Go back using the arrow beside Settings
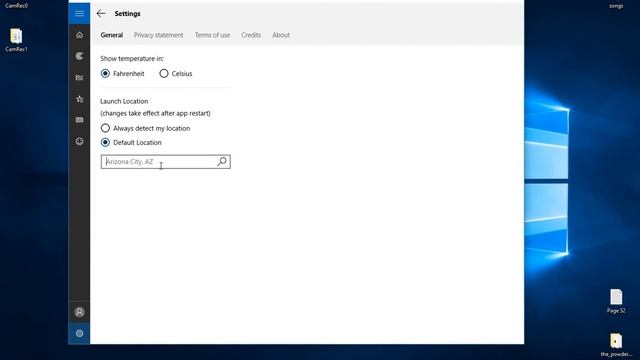The height and width of the screenshot is (360, 640). (101, 13)
